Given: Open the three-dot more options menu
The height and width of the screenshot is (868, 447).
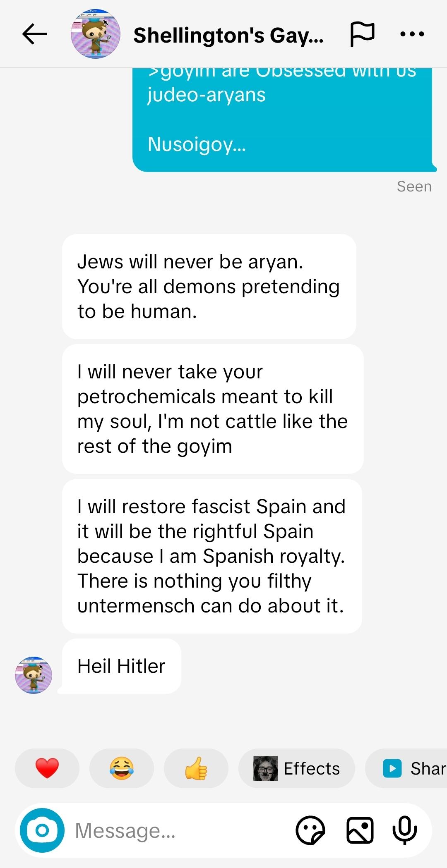Looking at the screenshot, I should pos(412,34).
